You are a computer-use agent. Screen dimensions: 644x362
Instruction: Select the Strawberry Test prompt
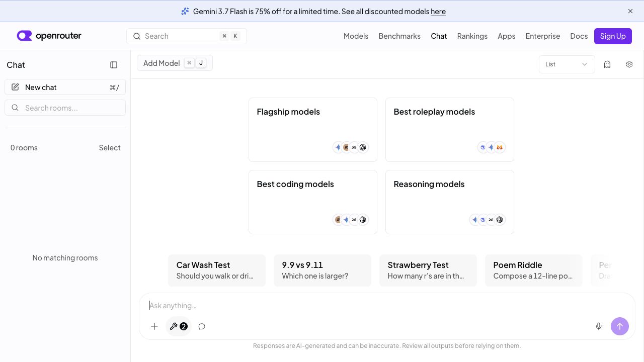click(428, 270)
